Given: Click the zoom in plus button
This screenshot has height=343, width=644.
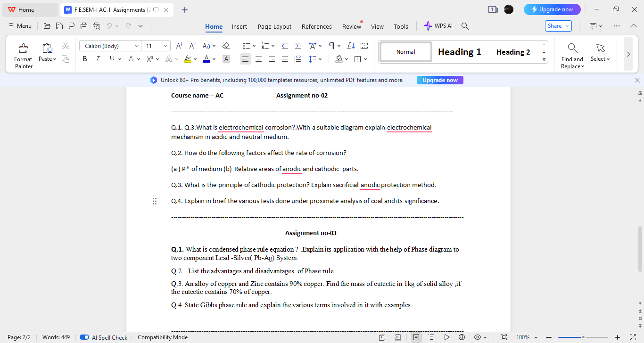Looking at the screenshot, I should point(618,337).
